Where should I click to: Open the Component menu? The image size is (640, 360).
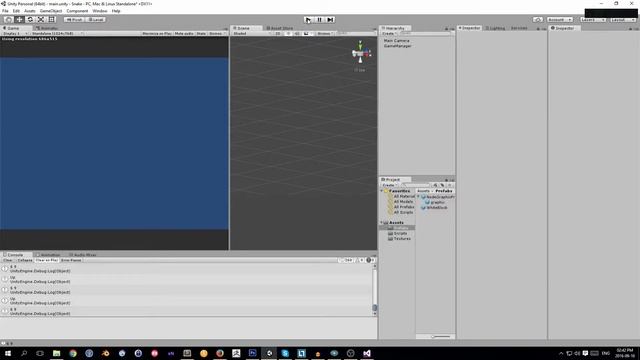pos(77,11)
